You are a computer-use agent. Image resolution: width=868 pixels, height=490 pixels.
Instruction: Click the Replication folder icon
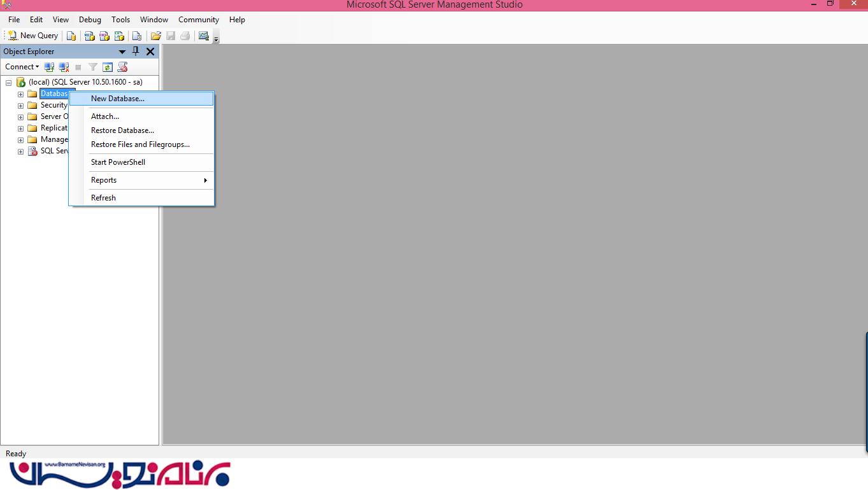[x=32, y=128]
